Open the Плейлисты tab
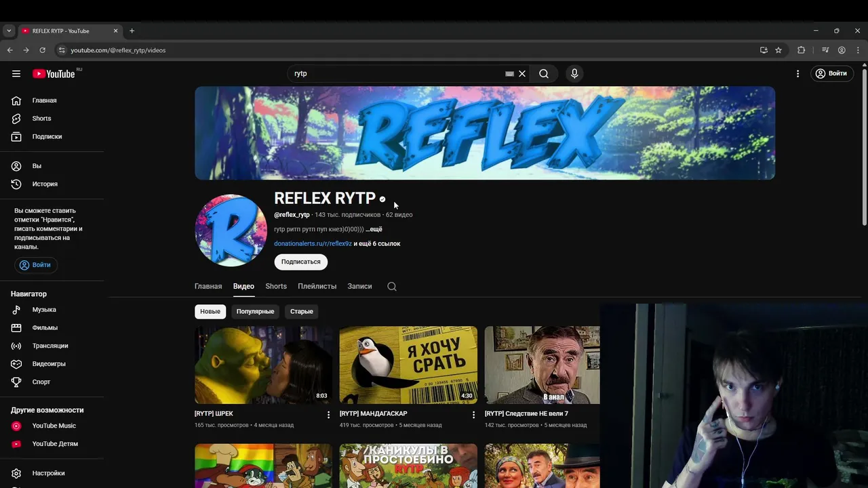Viewport: 868px width, 488px height. point(317,286)
